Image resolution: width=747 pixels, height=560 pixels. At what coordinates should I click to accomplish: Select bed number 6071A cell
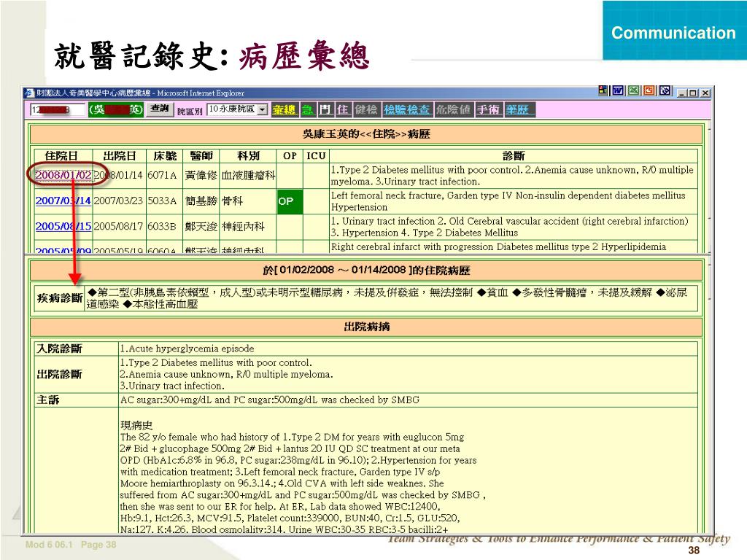(x=163, y=175)
